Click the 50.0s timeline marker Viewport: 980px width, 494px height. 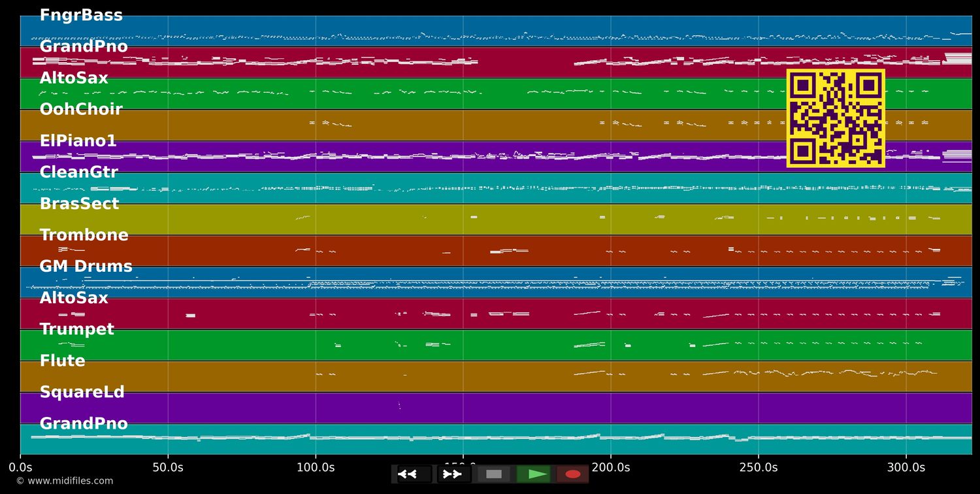point(168,468)
